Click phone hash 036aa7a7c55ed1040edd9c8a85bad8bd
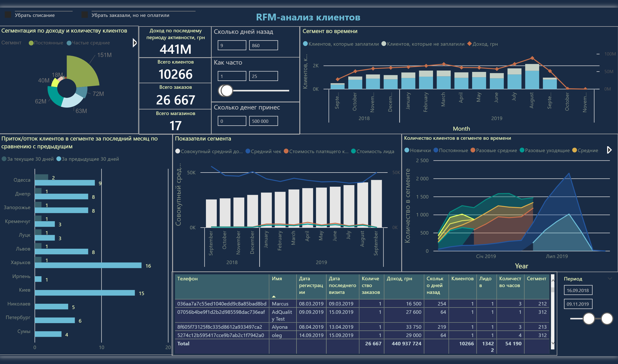The height and width of the screenshot is (364, 618). (x=222, y=304)
